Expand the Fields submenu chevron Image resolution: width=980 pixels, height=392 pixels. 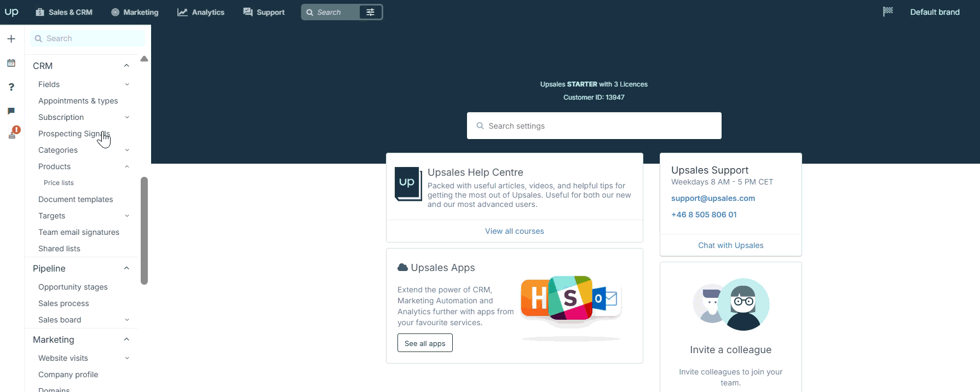click(x=127, y=84)
